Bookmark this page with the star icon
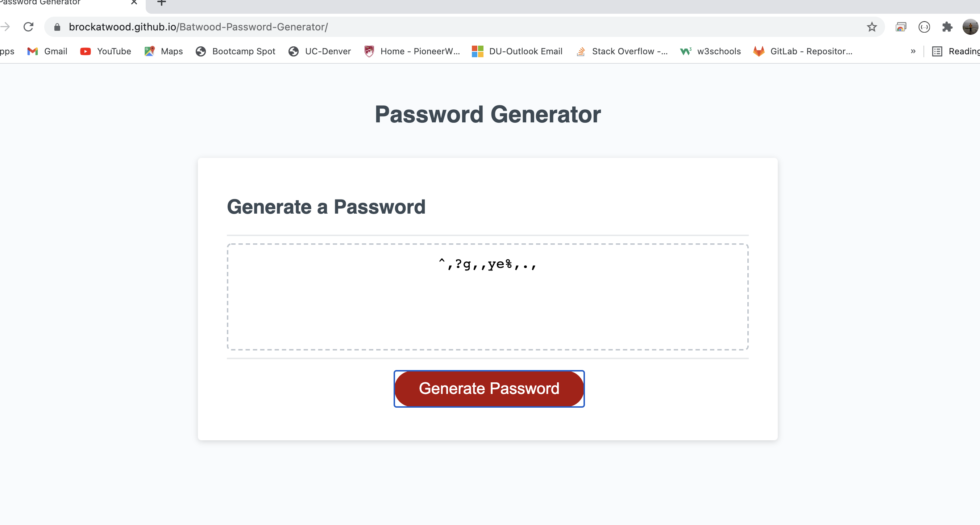Screen dimensions: 980x525 pos(872,27)
